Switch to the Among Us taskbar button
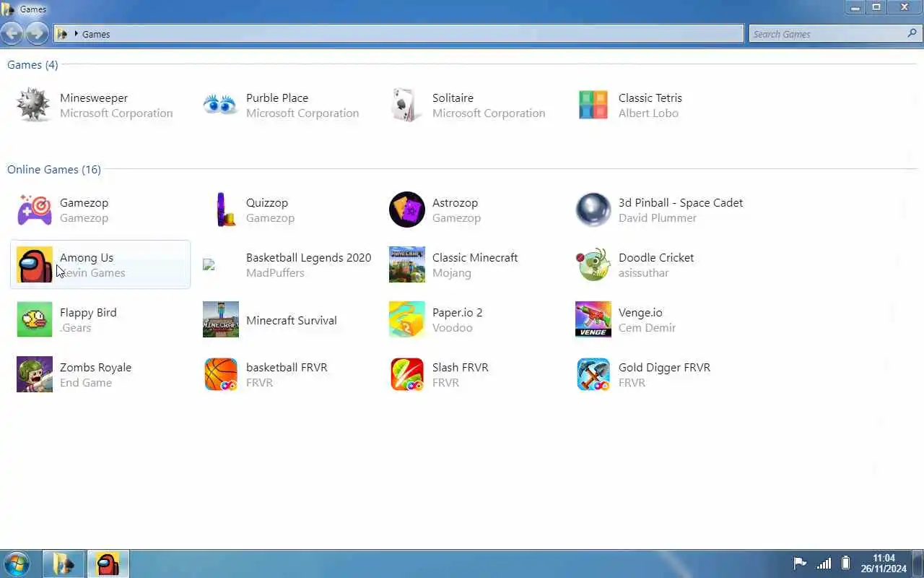 tap(108, 564)
